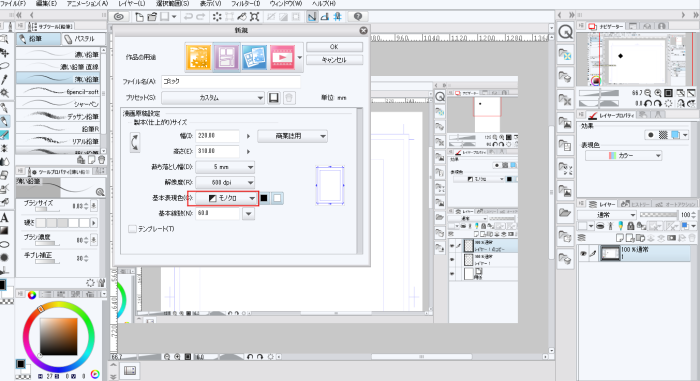The height and width of the screenshot is (381, 700).
Task: Select the pink Animation work-type icon
Action: click(x=282, y=57)
